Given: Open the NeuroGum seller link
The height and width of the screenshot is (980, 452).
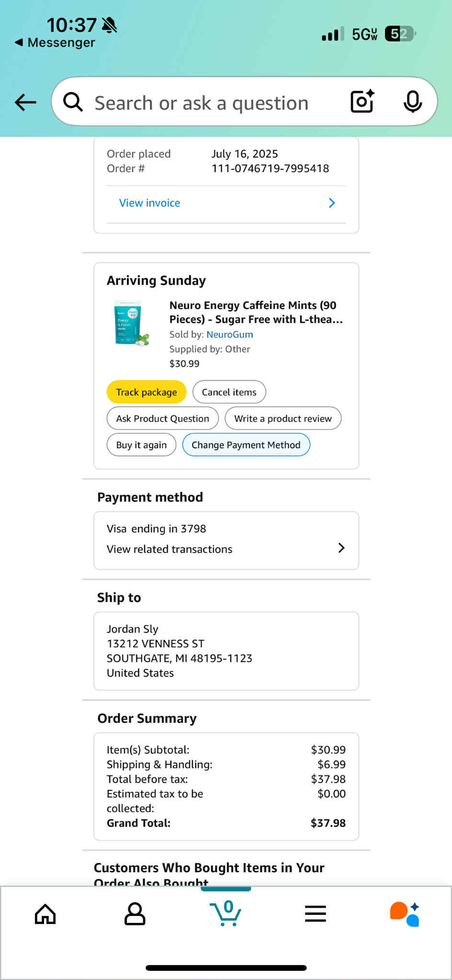Looking at the screenshot, I should (x=230, y=334).
